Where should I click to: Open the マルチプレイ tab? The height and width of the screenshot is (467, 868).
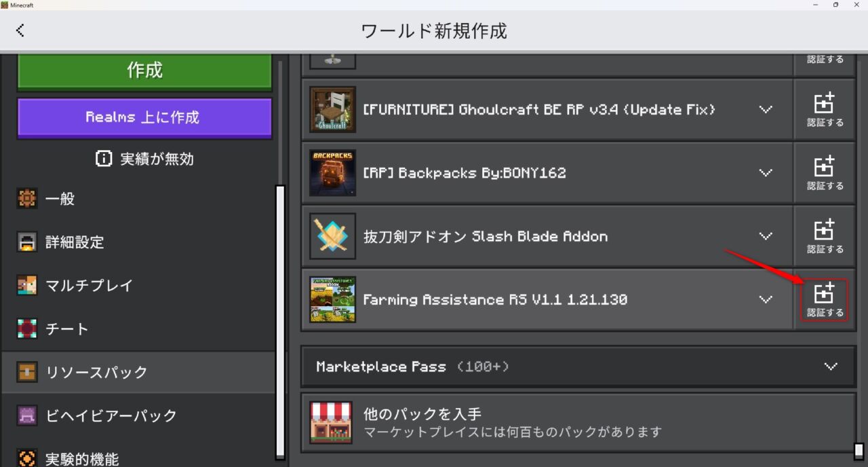pyautogui.click(x=138, y=285)
